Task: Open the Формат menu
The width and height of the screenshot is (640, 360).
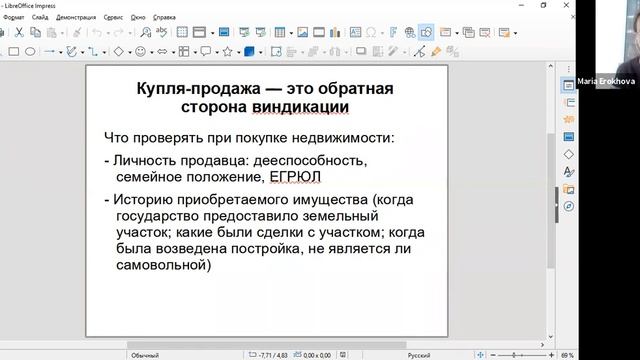Action: click(13, 18)
